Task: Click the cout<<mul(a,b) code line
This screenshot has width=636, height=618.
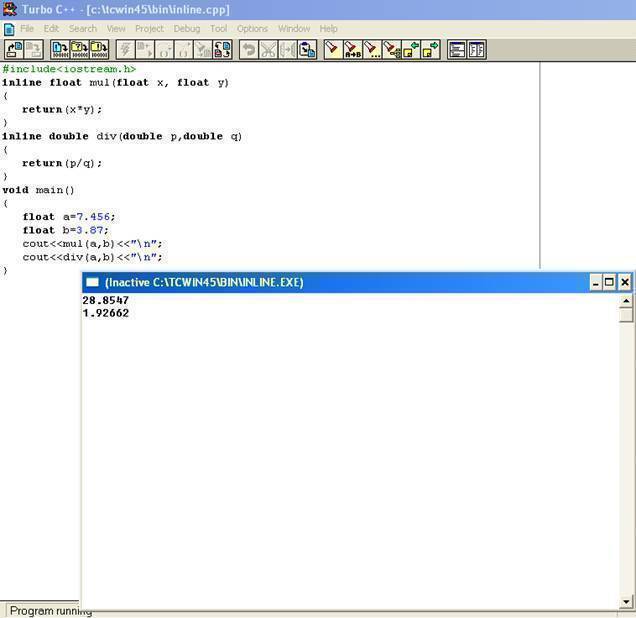Action: coord(92,244)
